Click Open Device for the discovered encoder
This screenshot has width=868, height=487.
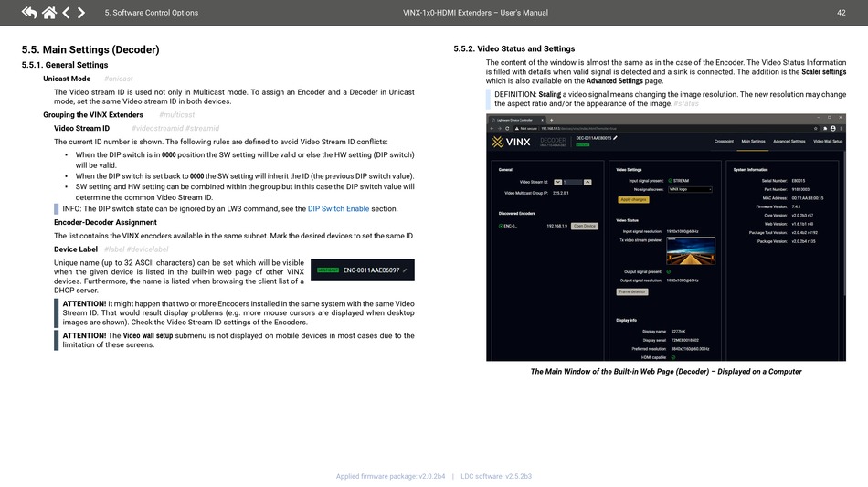[585, 226]
